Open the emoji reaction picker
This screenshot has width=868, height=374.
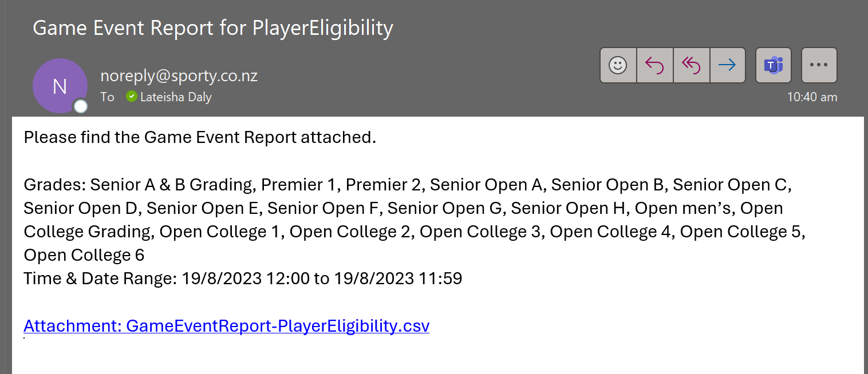(x=618, y=65)
